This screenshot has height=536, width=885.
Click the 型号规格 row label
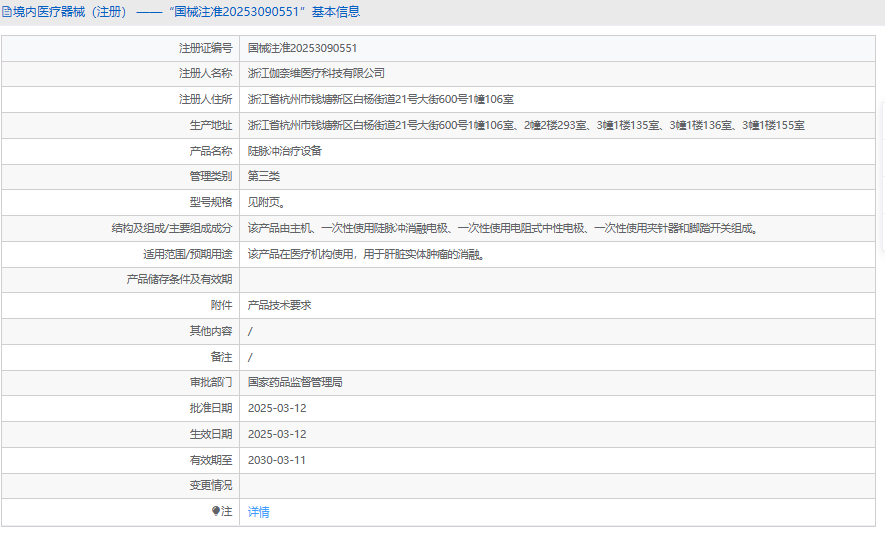click(211, 202)
